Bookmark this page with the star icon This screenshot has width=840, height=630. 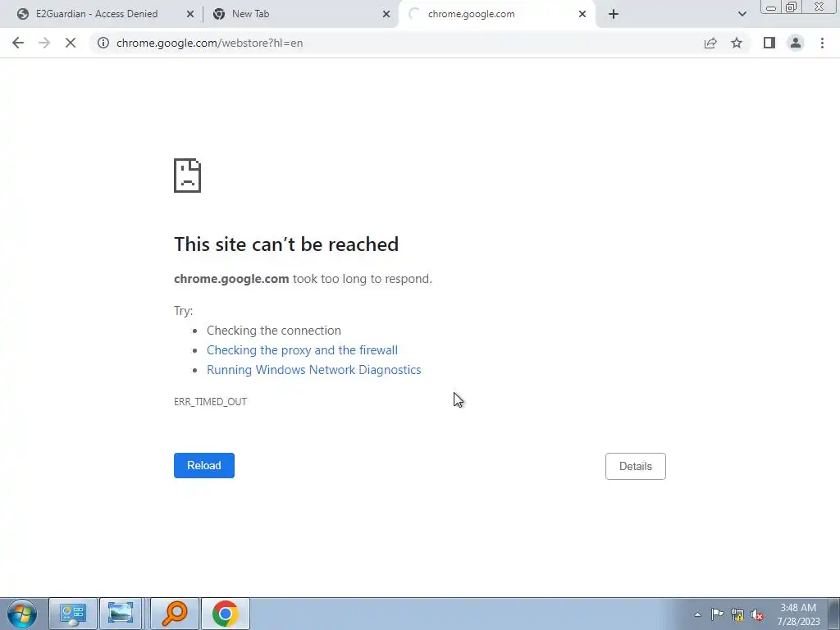pyautogui.click(x=737, y=43)
